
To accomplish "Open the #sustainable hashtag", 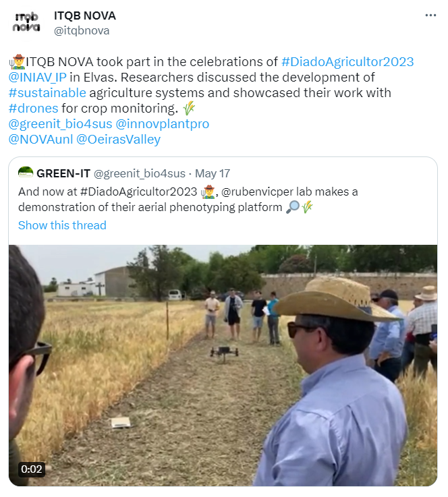I will point(47,93).
